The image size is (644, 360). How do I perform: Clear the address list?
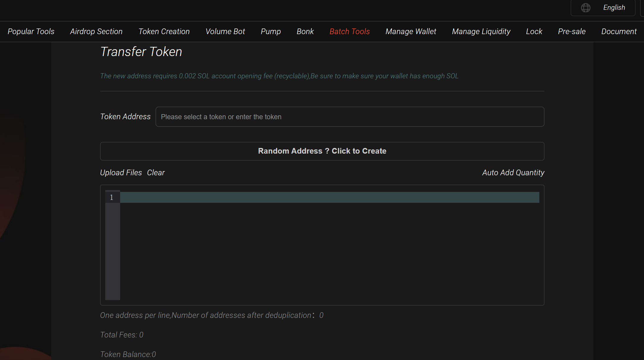156,173
